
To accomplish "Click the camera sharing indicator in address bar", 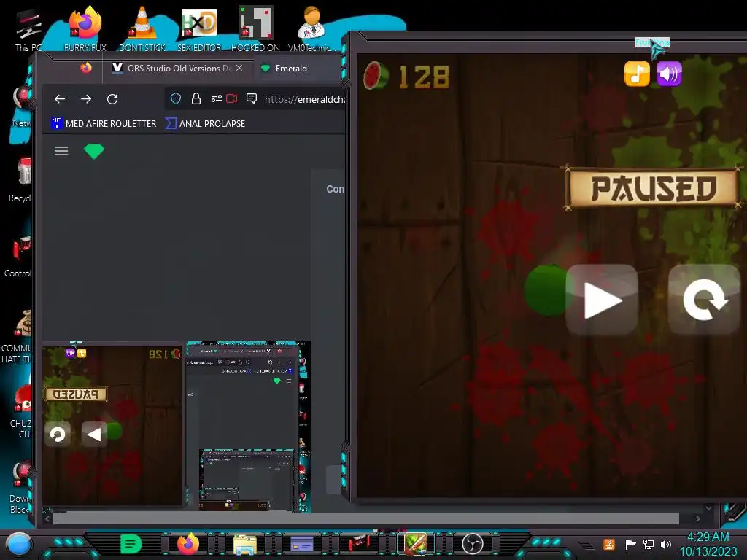I will (x=232, y=98).
